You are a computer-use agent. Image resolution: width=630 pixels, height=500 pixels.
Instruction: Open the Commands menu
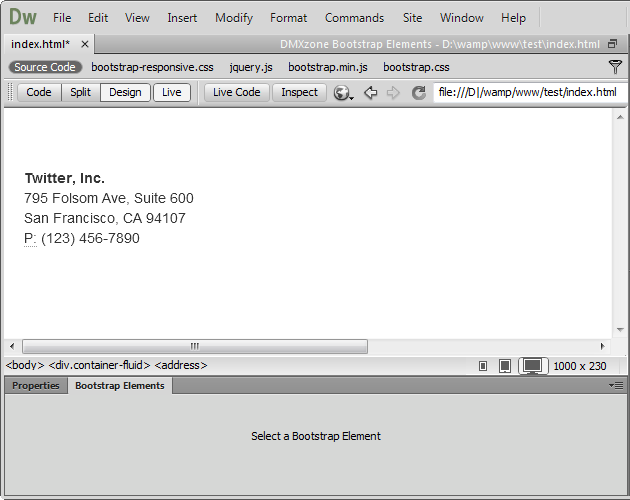click(354, 18)
